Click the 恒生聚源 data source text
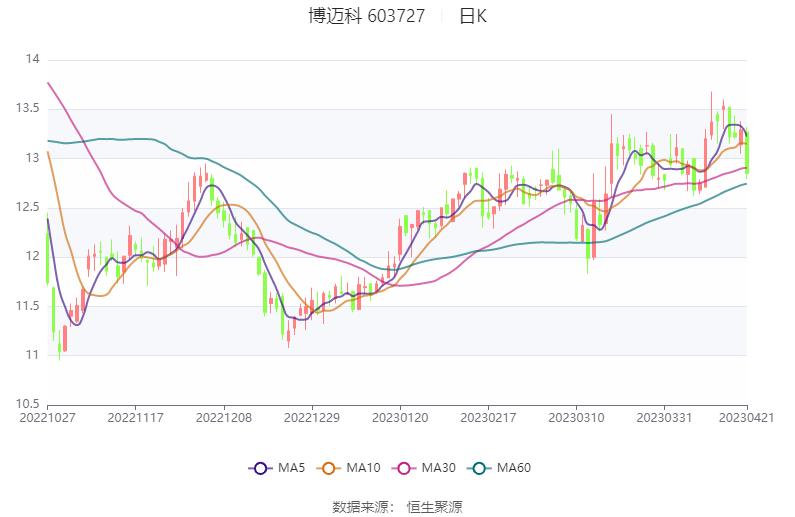Image resolution: width=795 pixels, height=517 pixels. pos(434,507)
